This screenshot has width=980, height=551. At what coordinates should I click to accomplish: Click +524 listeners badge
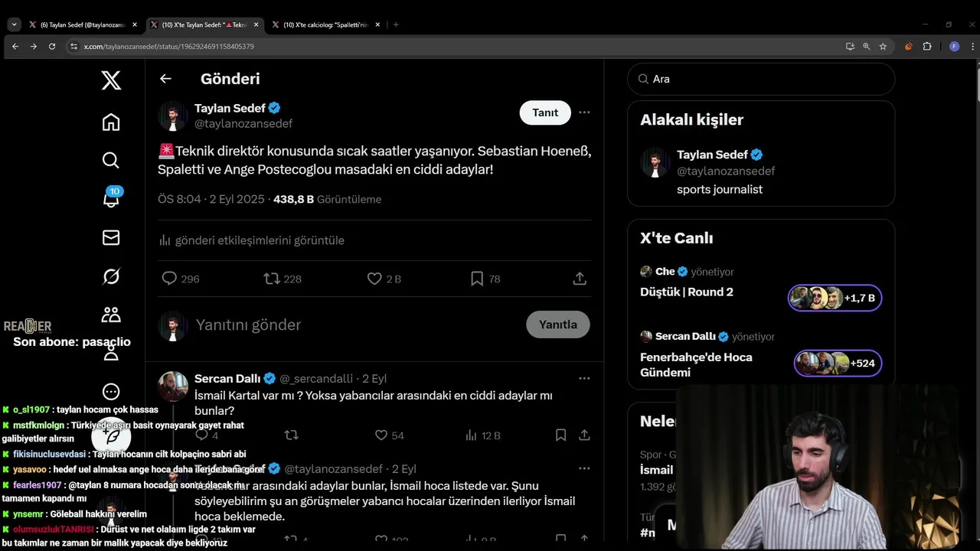(x=838, y=363)
